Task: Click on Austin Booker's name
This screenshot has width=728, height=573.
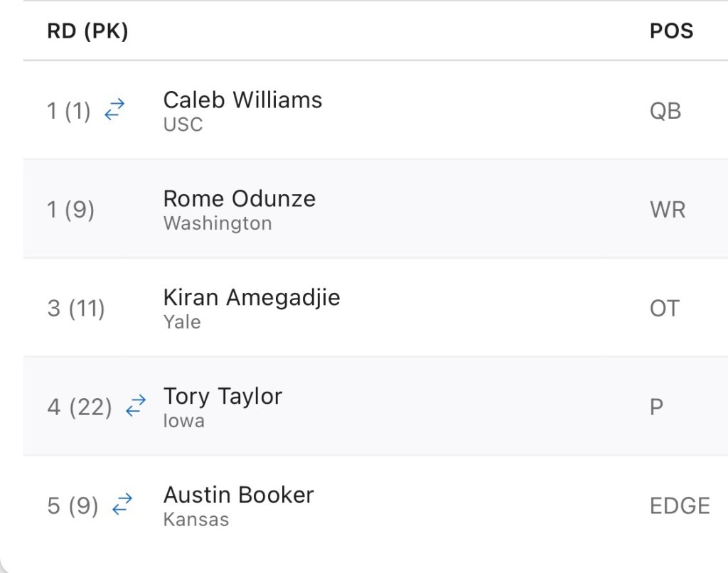Action: pyautogui.click(x=238, y=495)
